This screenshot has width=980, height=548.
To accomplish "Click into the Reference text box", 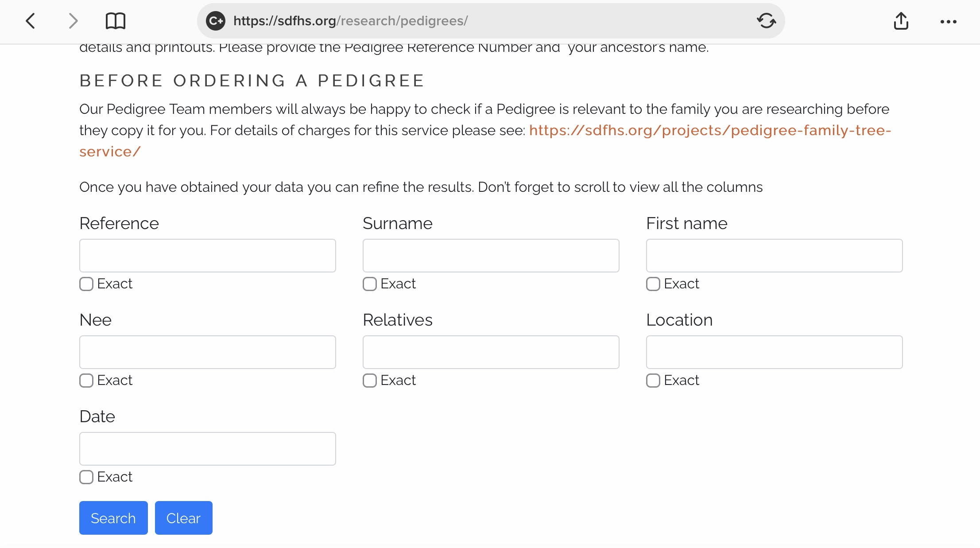I will (207, 256).
